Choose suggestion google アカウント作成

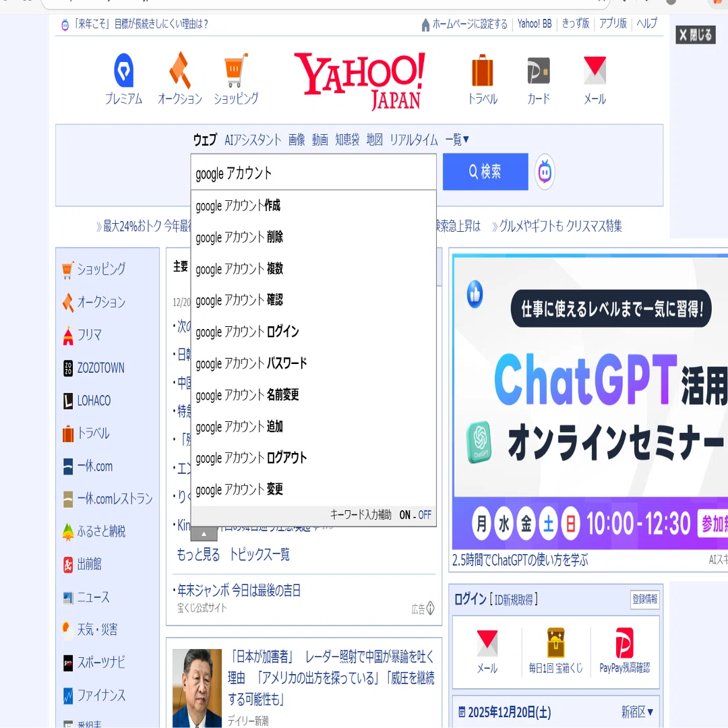tap(313, 206)
